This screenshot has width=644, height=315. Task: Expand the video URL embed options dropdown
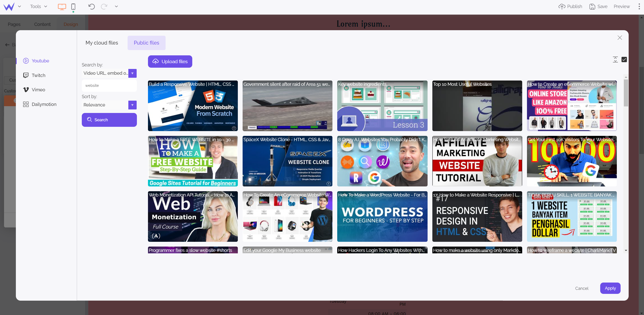[132, 73]
